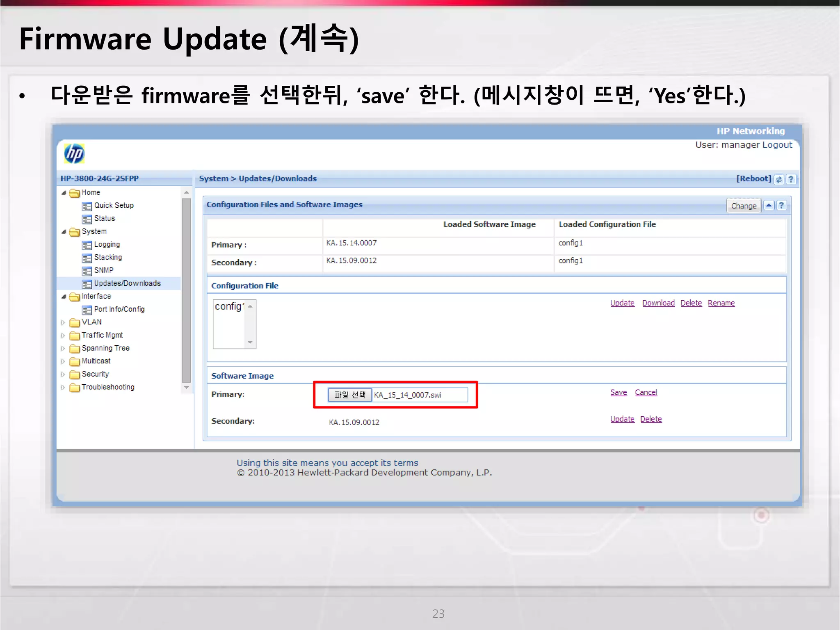This screenshot has height=630, width=840.
Task: Click the Updates/Downloads page icon
Action: click(x=87, y=284)
